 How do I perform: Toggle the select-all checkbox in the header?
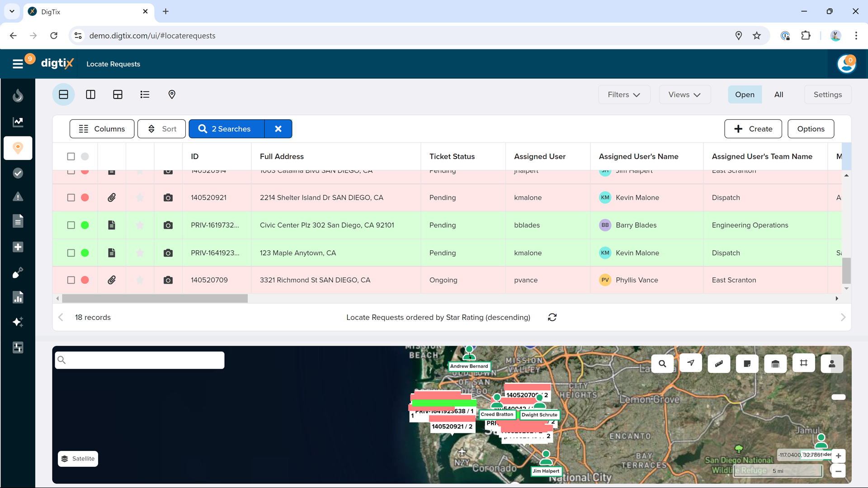pos(71,156)
